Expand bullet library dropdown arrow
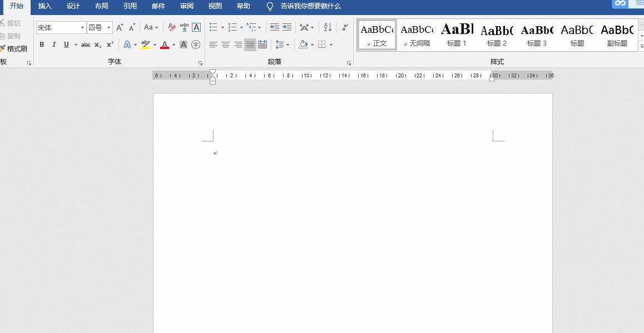The height and width of the screenshot is (333, 644). coord(222,27)
